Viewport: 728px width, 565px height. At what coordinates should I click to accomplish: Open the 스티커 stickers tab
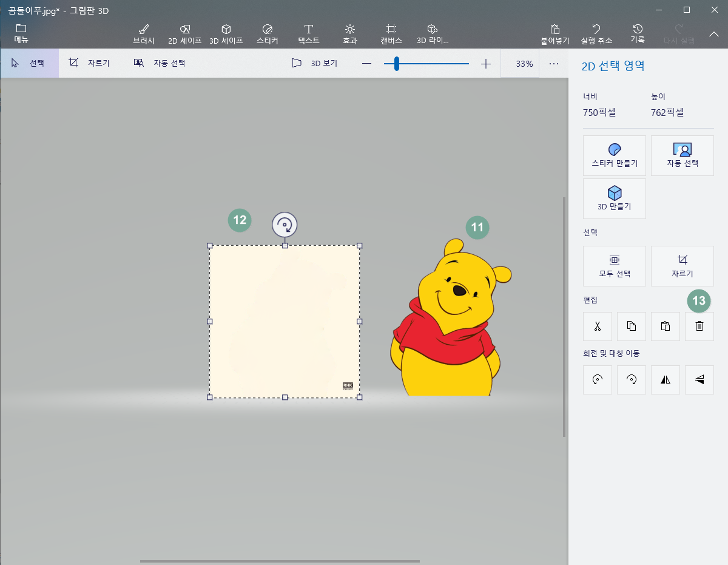coord(268,35)
